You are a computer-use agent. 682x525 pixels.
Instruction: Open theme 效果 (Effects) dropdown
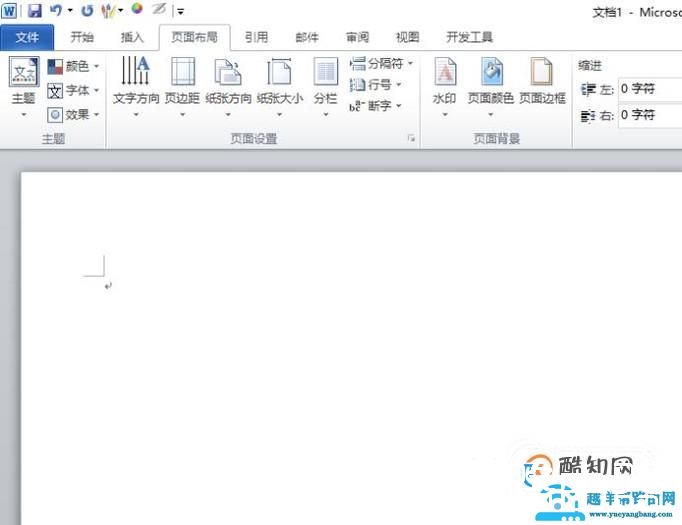(x=73, y=115)
